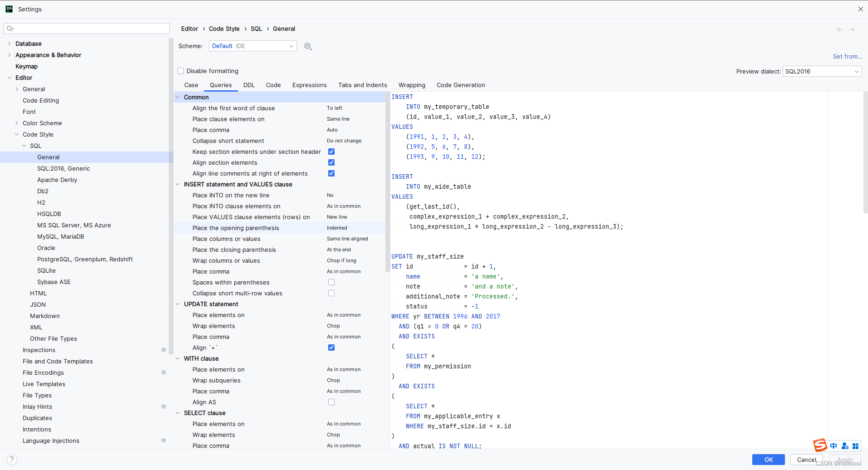Click the settings tree vertical scrollbar

tap(171, 195)
